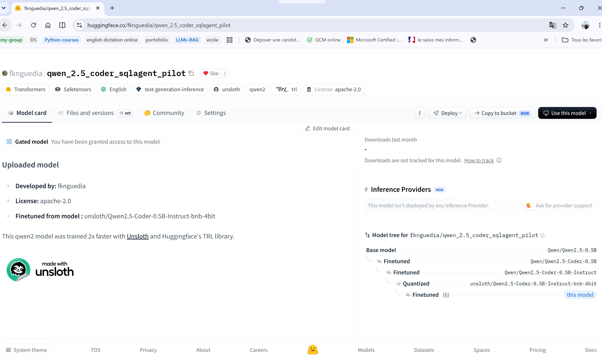602x364 pixels.
Task: Click Copy to bucket button
Action: coord(502,113)
